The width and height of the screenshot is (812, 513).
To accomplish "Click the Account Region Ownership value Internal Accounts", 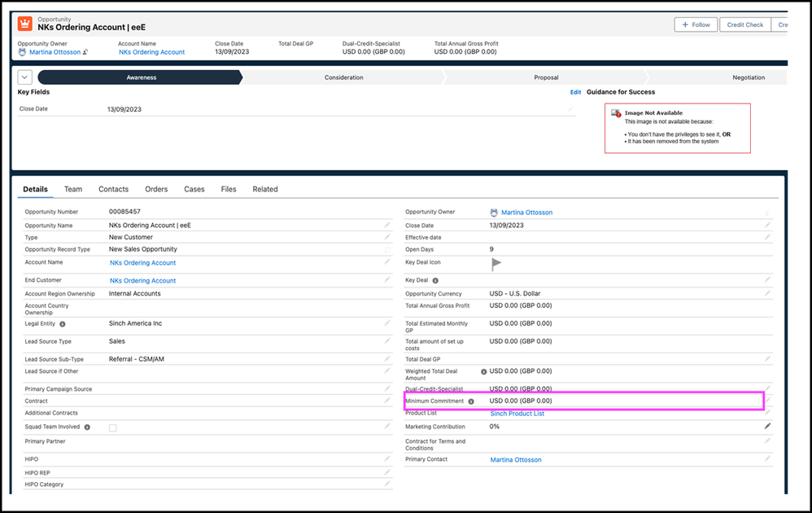I will [x=134, y=293].
